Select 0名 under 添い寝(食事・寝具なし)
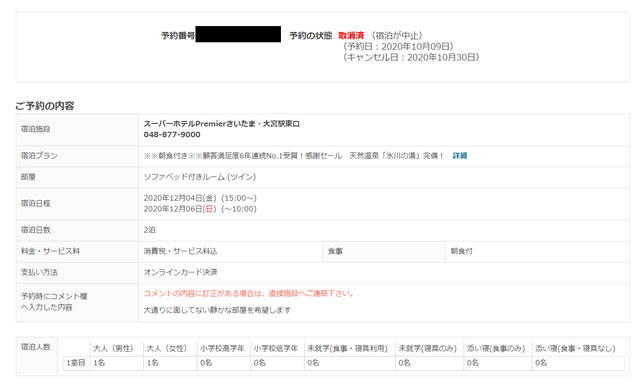Viewport: 640px width, 387px height. tap(541, 363)
